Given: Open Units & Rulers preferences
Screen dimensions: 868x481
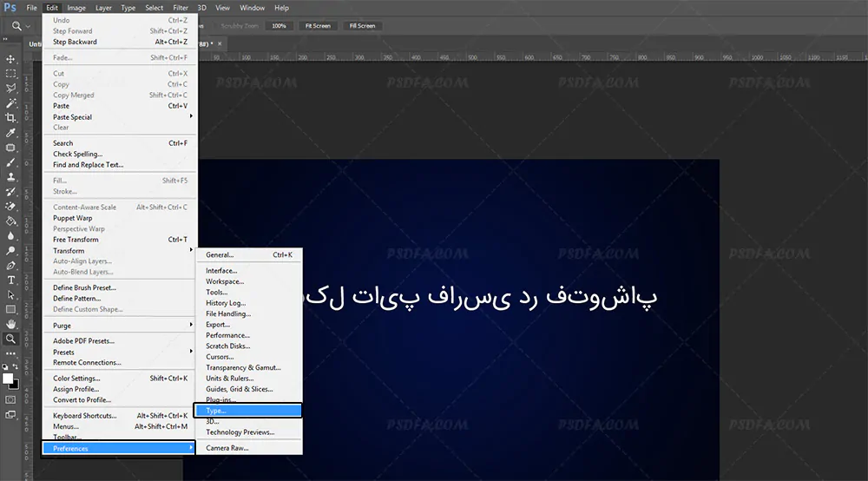Looking at the screenshot, I should (249, 378).
